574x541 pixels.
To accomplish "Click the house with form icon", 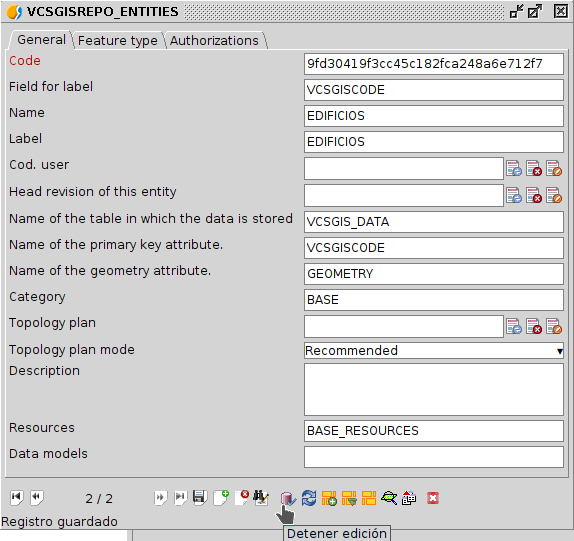I will point(409,498).
